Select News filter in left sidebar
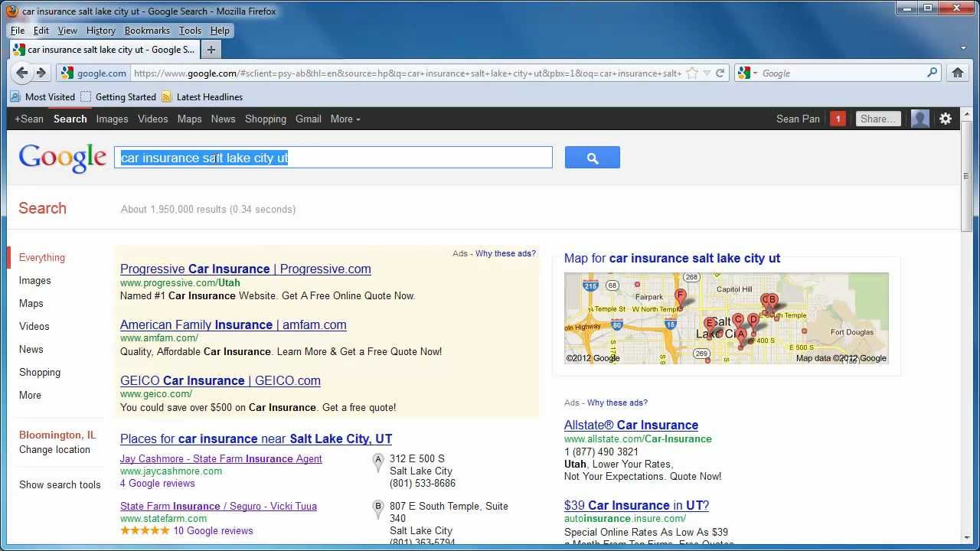The width and height of the screenshot is (980, 551). pyautogui.click(x=31, y=349)
